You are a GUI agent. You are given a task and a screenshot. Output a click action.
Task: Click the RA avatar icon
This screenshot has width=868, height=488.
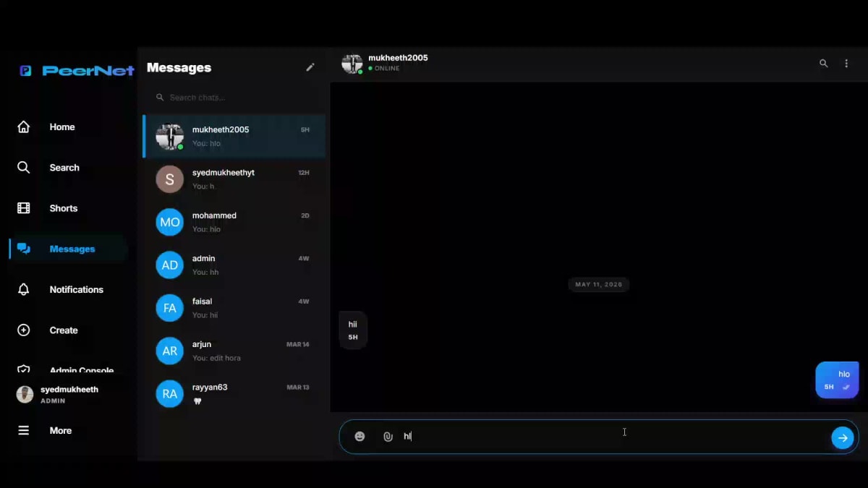coord(170,394)
